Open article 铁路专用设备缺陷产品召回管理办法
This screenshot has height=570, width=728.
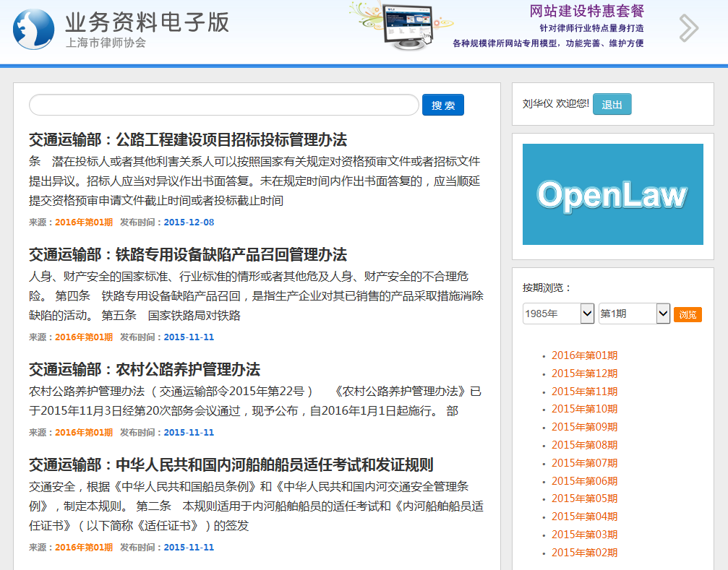(188, 254)
